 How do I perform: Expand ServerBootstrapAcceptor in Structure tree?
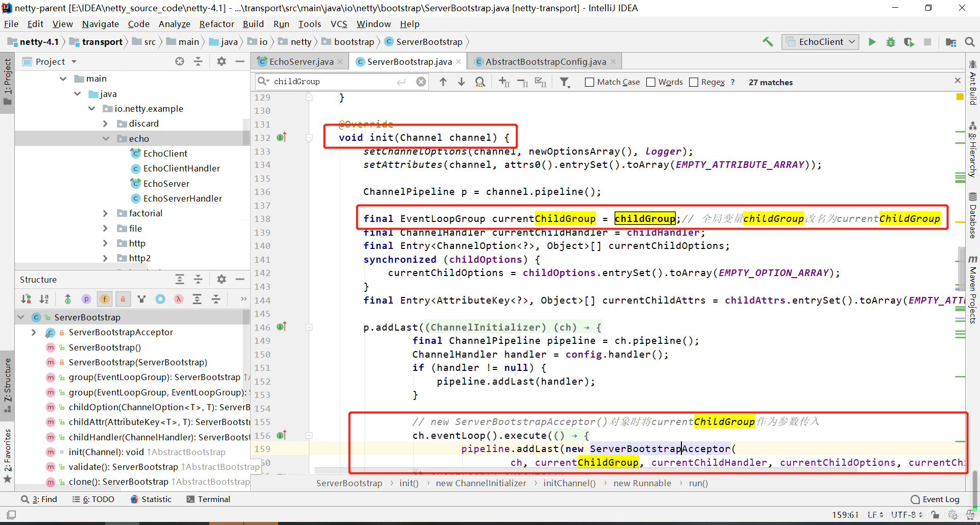pyautogui.click(x=34, y=332)
